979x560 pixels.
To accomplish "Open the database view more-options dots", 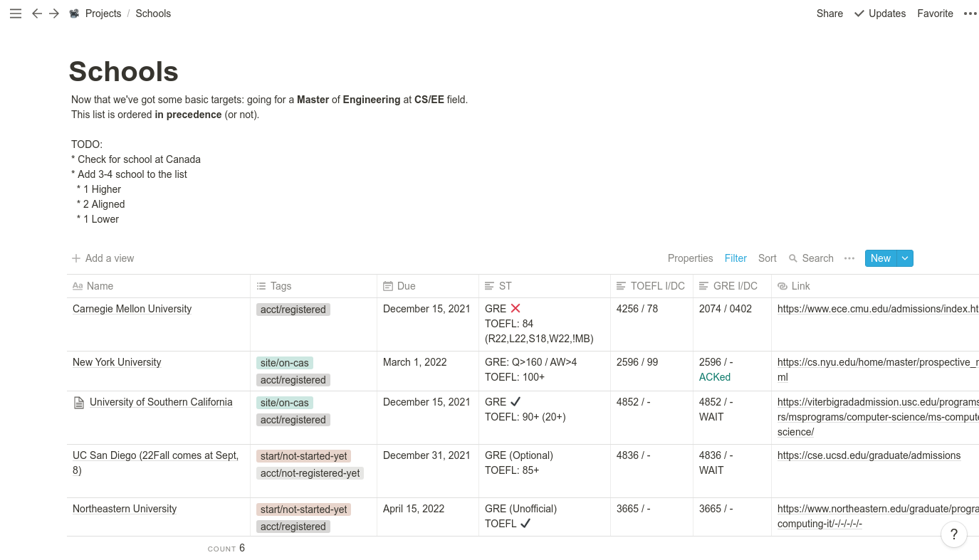I will pos(849,258).
